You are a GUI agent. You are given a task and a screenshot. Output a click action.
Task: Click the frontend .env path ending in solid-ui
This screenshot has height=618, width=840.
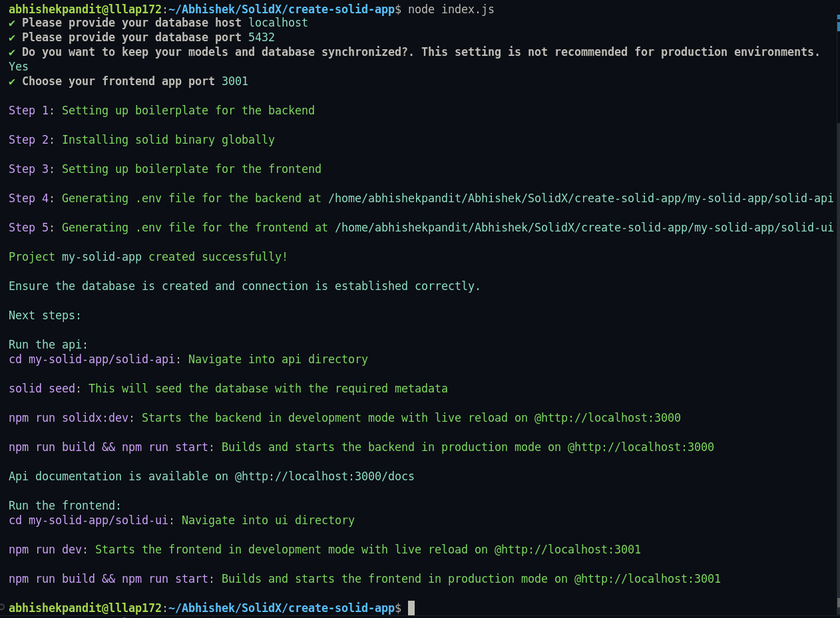point(584,228)
